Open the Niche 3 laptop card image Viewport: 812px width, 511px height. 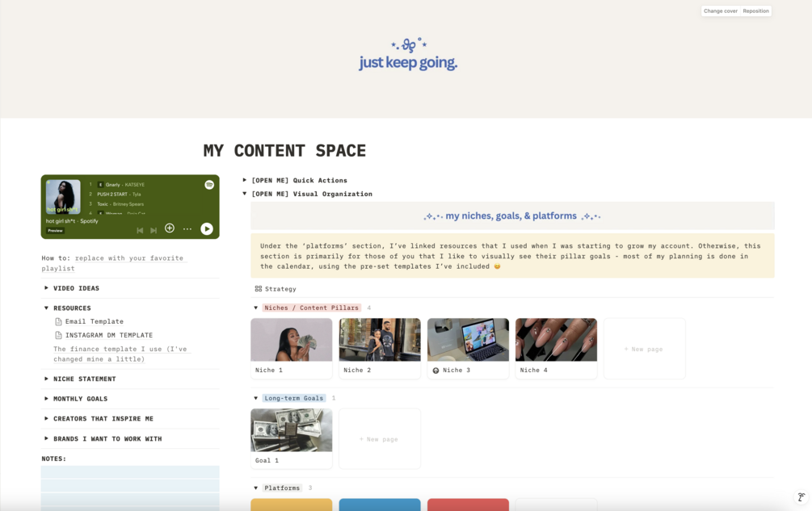(x=468, y=340)
